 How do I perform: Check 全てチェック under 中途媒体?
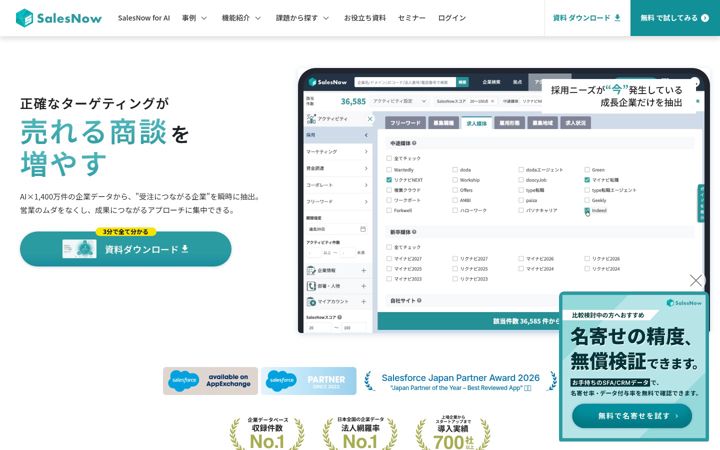pos(389,158)
